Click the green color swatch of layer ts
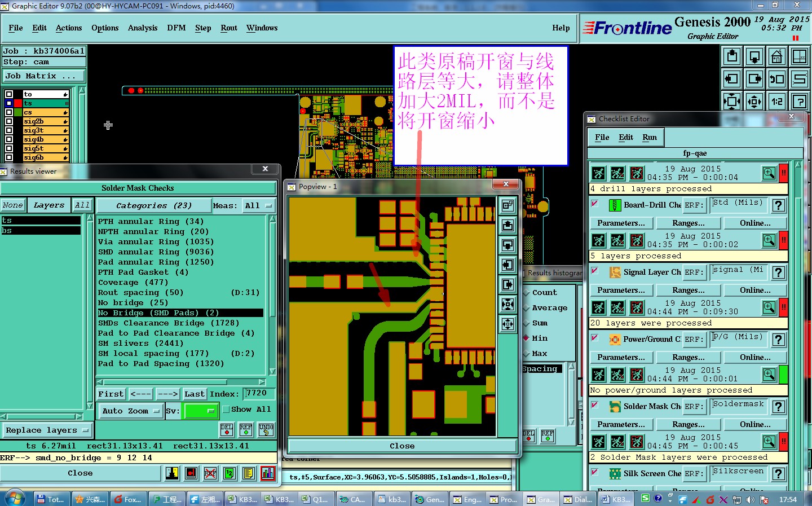812x506 pixels. (46, 103)
